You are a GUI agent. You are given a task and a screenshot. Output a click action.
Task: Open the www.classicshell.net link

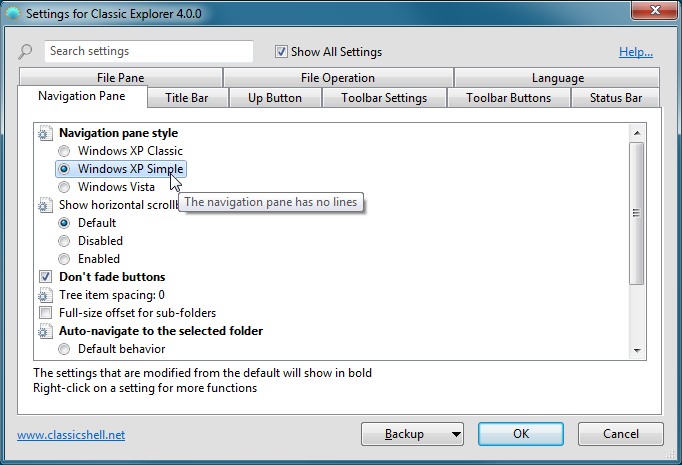tap(71, 435)
